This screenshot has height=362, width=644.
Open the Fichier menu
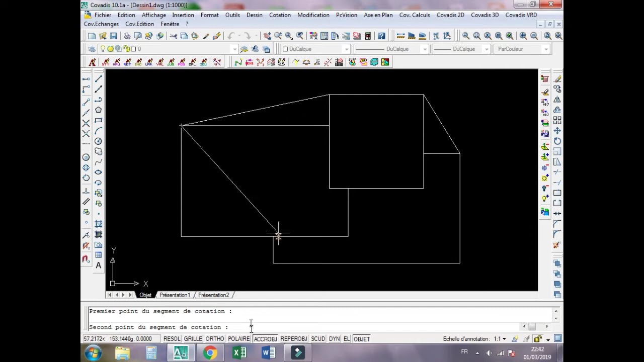[103, 15]
